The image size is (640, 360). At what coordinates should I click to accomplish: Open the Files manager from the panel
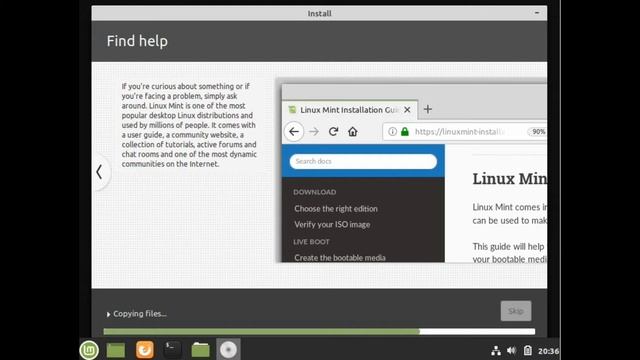click(200, 350)
